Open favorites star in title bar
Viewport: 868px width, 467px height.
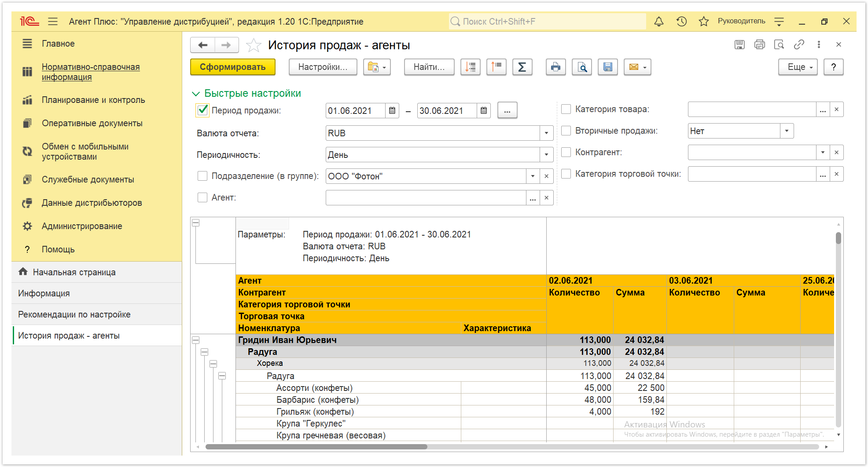[704, 22]
